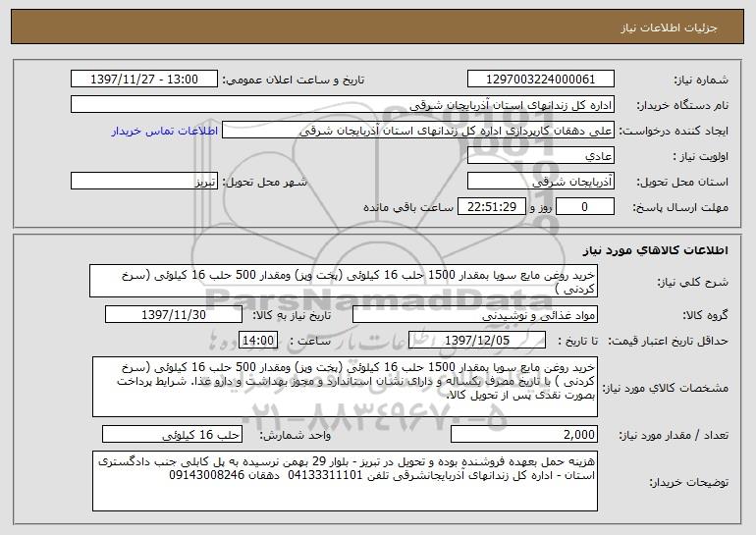Image resolution: width=756 pixels, height=535 pixels.
Task: Click the required goods specifications text box
Action: pos(345,387)
